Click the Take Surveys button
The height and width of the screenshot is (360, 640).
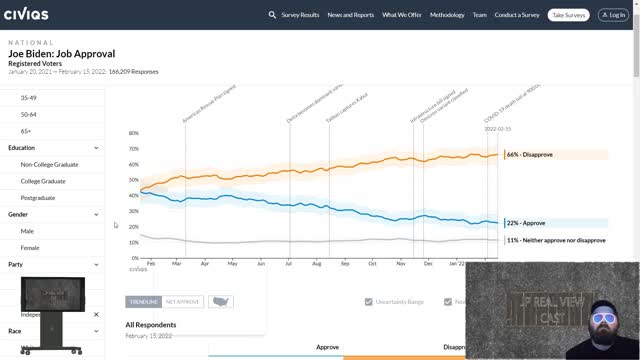pyautogui.click(x=568, y=15)
